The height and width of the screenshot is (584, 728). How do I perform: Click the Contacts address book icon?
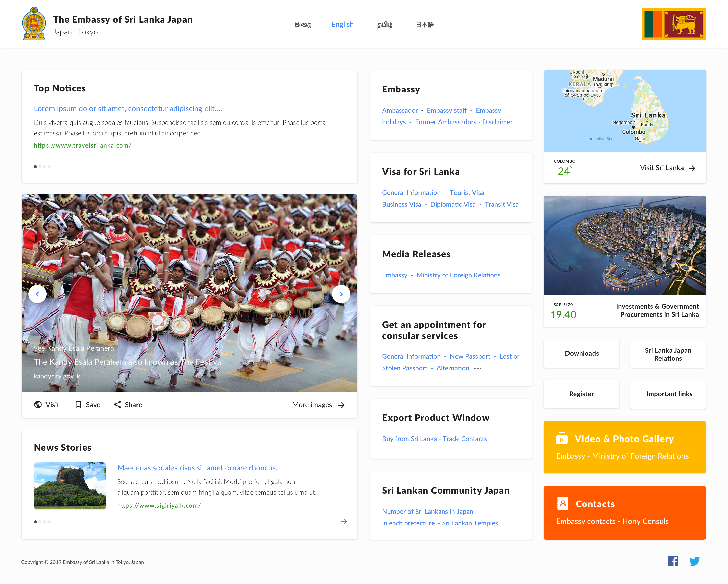point(562,503)
